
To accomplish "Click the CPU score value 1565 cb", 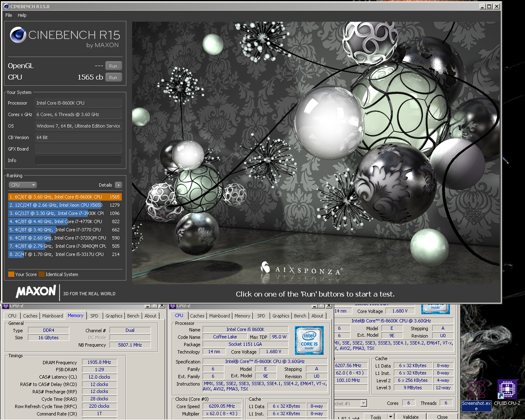I will pyautogui.click(x=90, y=77).
